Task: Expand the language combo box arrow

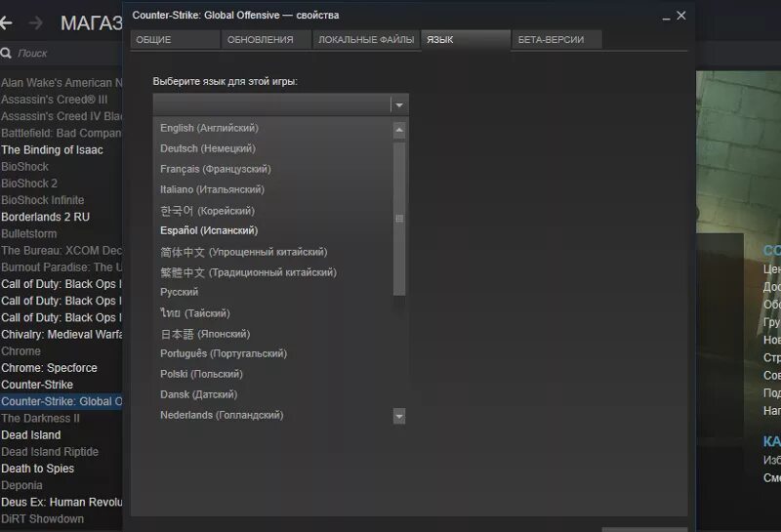Action: [x=399, y=105]
